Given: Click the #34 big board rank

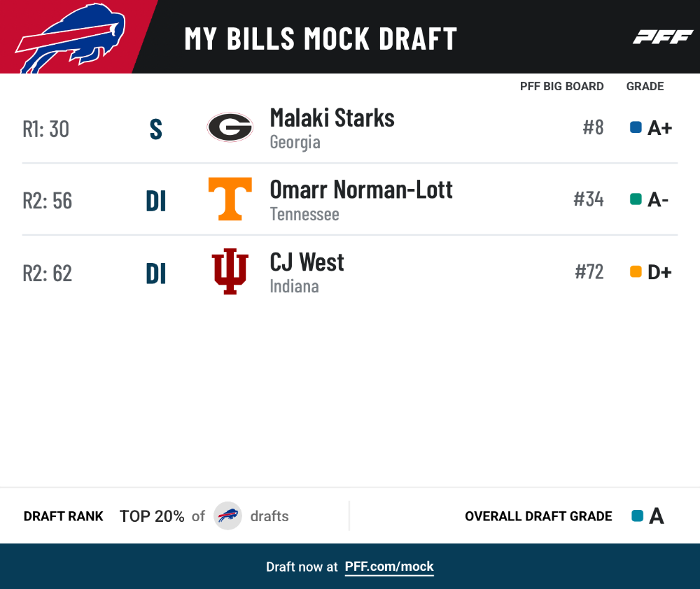Looking at the screenshot, I should [x=589, y=199].
